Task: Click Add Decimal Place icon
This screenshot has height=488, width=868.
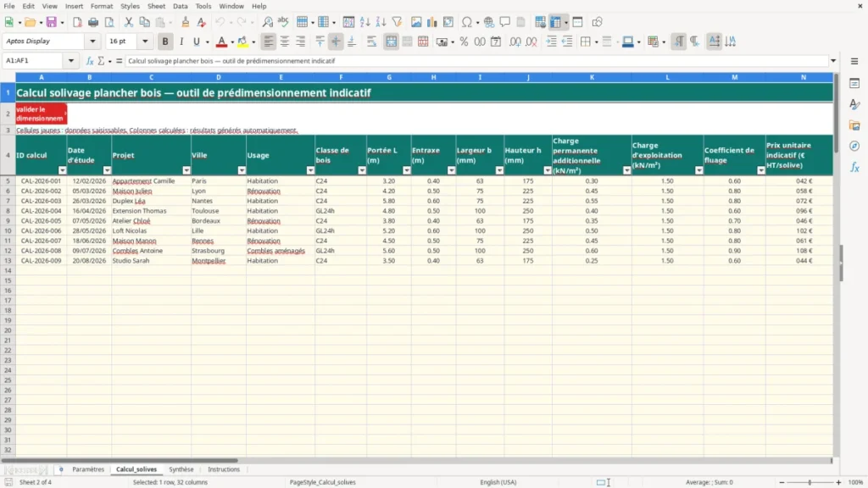Action: coord(515,42)
